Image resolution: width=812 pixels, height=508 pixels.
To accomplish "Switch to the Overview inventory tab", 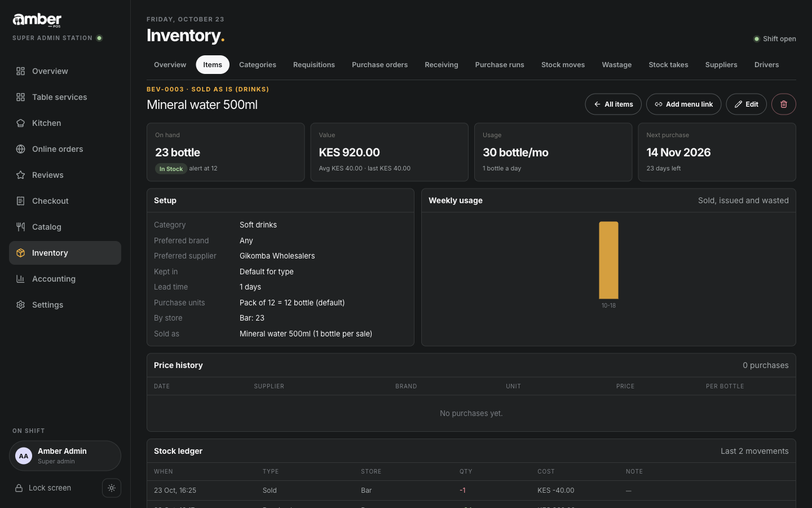I will point(170,65).
